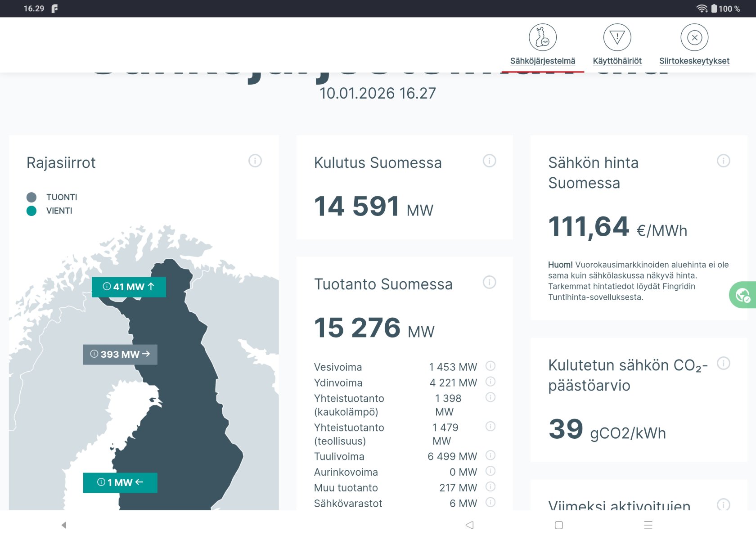Click info icon next to Vesivoima

pyautogui.click(x=490, y=366)
